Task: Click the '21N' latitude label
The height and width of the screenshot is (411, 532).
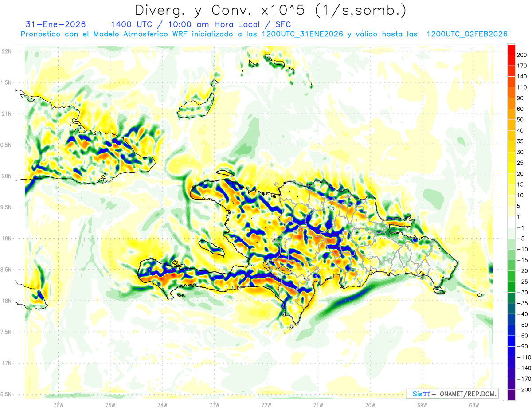Action: tap(7, 114)
